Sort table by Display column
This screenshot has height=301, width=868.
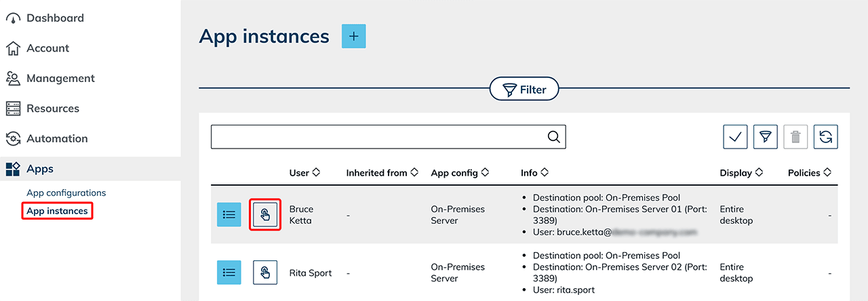[x=743, y=173]
